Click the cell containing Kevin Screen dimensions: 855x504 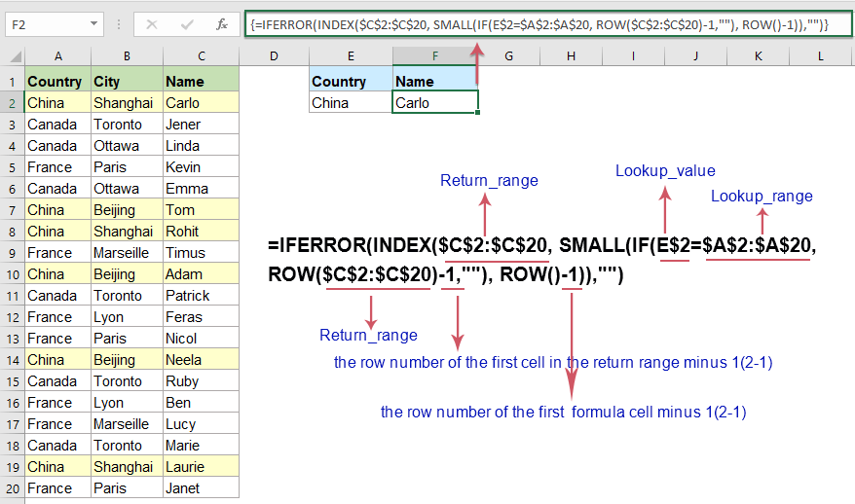pyautogui.click(x=202, y=166)
